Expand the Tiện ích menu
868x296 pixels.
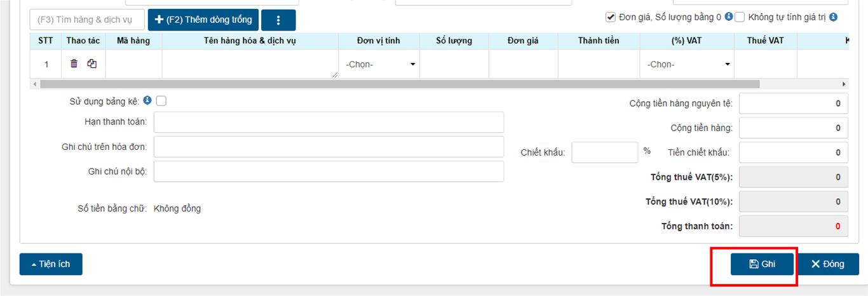[51, 264]
